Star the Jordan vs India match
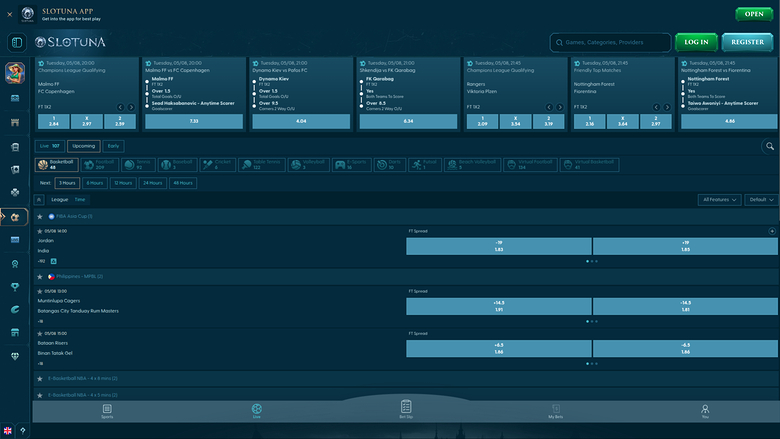Viewport: 780px width, 439px height. pos(40,231)
